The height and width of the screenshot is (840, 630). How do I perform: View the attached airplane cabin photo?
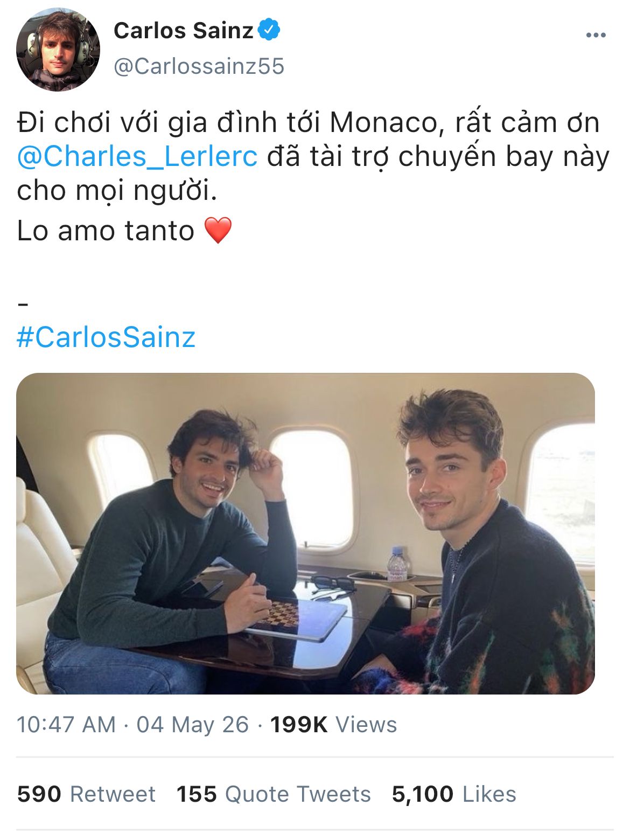(x=305, y=533)
